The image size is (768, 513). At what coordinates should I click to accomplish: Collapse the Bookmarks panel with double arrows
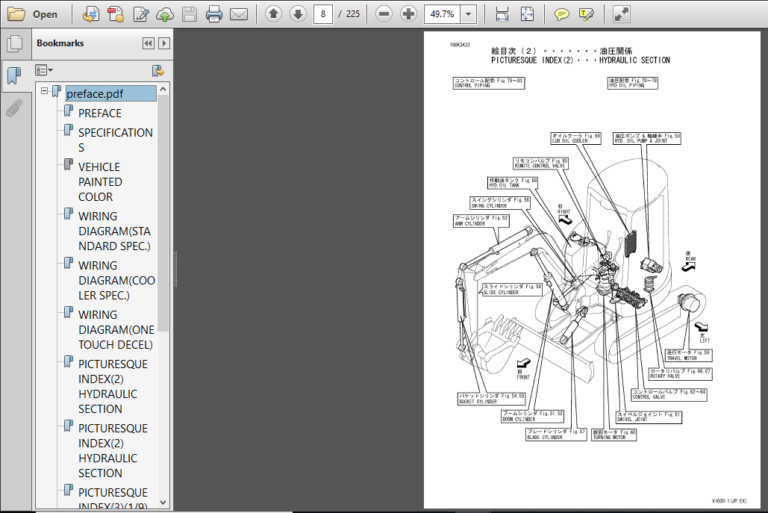[148, 44]
